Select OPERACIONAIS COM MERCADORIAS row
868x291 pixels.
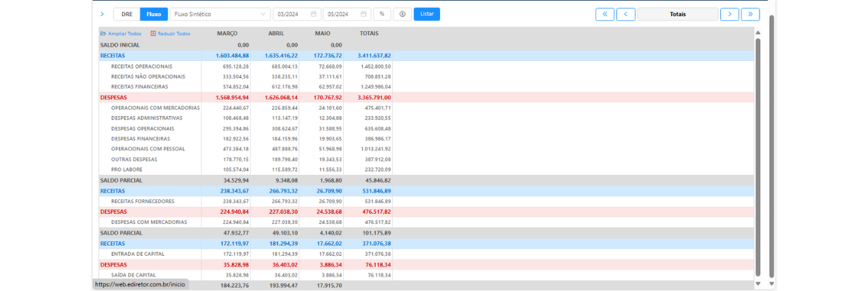click(426, 108)
